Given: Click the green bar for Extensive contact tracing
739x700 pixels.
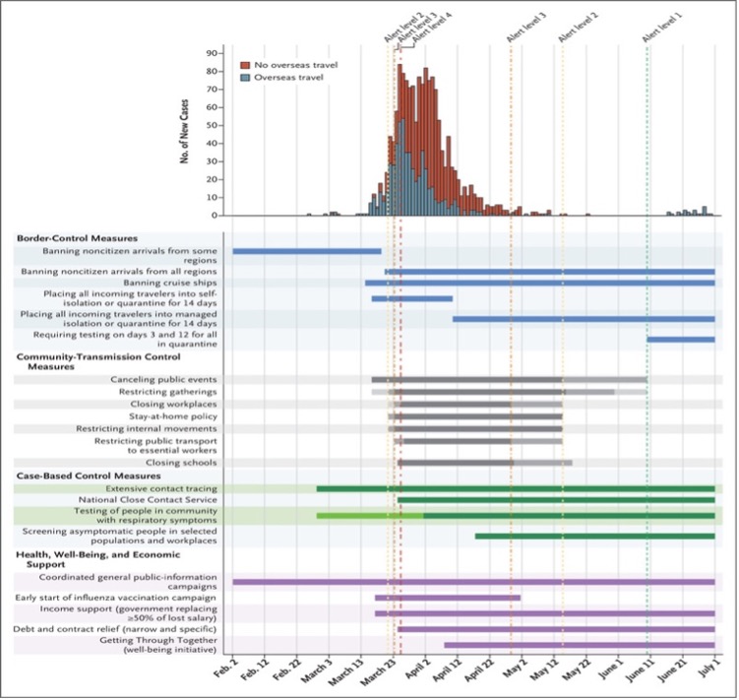Looking at the screenshot, I should coord(516,489).
